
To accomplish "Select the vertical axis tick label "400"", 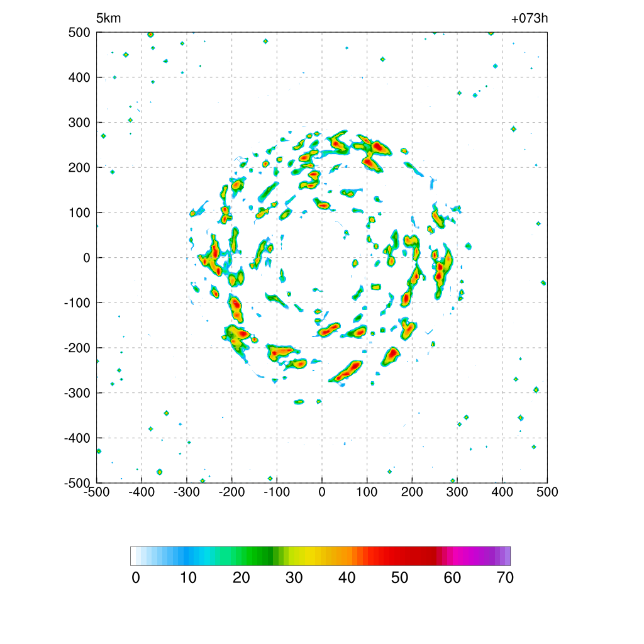I will coord(79,77).
